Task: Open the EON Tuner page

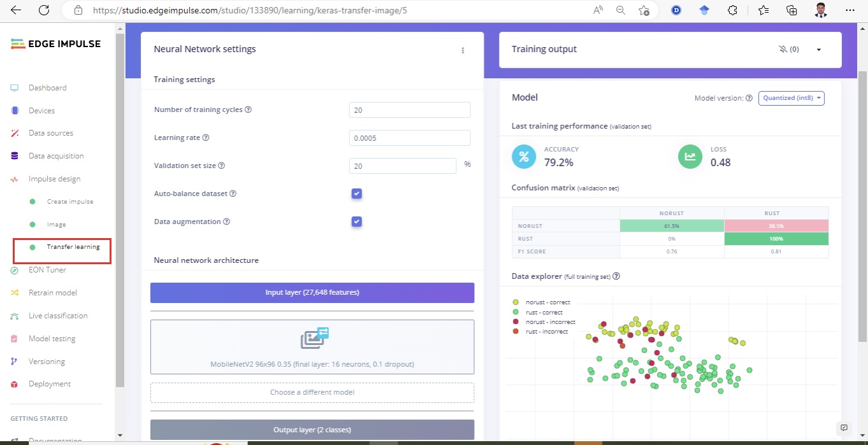Action: pyautogui.click(x=47, y=270)
